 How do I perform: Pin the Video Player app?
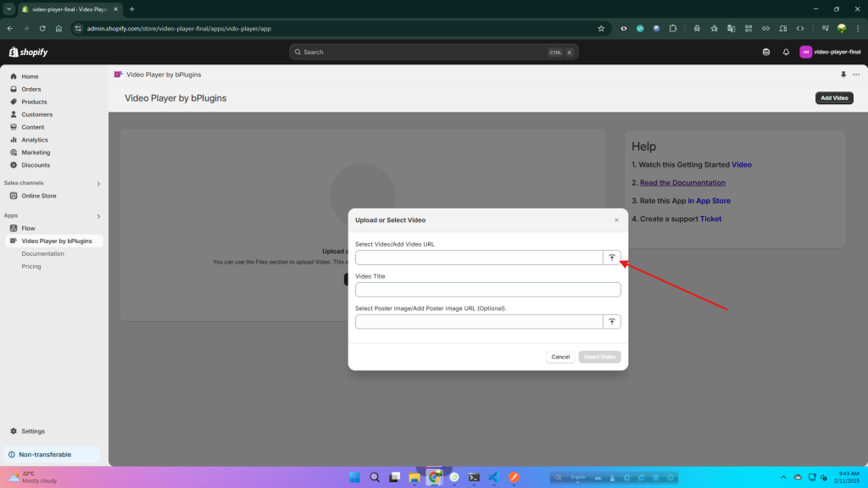pos(843,75)
